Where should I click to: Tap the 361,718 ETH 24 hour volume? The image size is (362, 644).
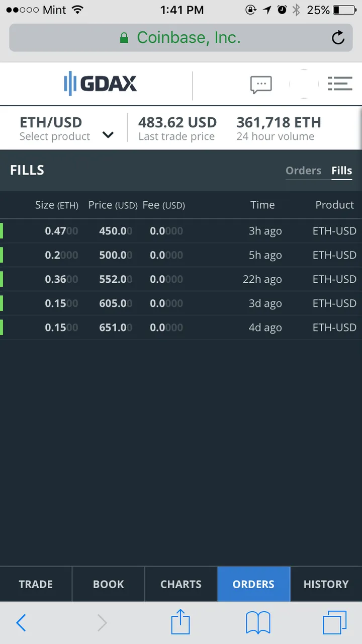pyautogui.click(x=279, y=122)
